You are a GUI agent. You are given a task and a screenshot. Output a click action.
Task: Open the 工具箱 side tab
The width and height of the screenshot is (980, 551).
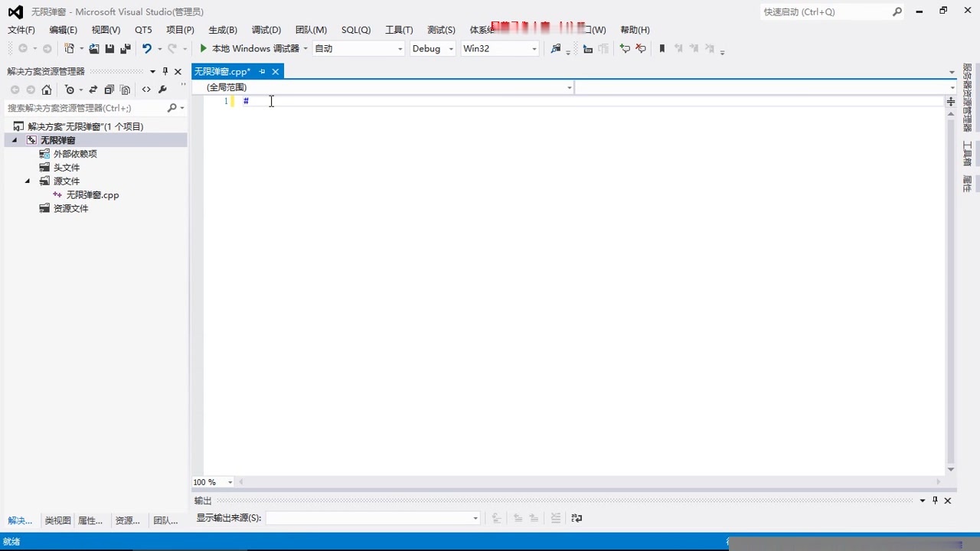click(967, 154)
